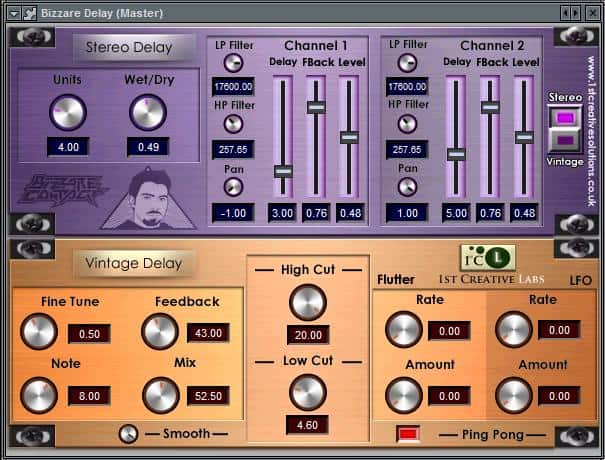Click Mix value 52.50
Image resolution: width=605 pixels, height=460 pixels.
208,396
